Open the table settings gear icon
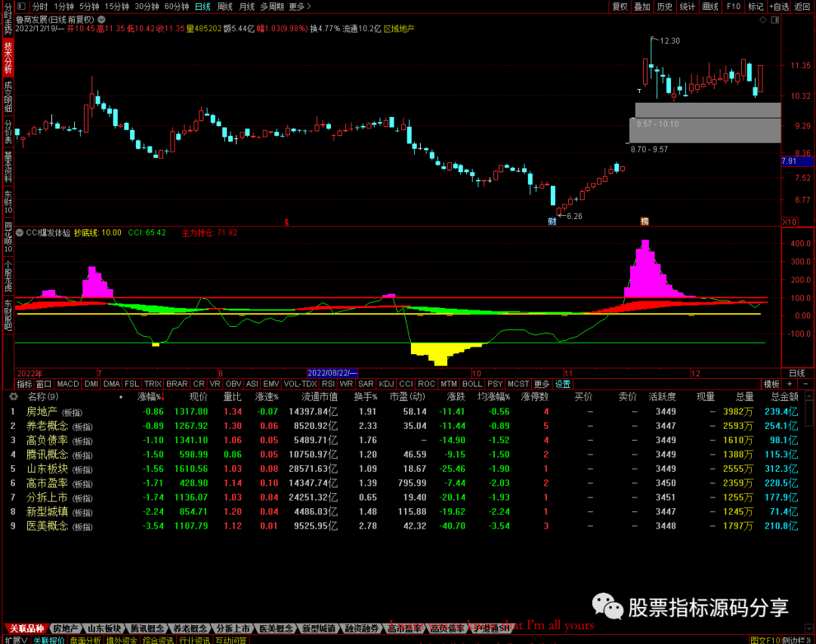The width and height of the screenshot is (816, 644). click(x=14, y=396)
